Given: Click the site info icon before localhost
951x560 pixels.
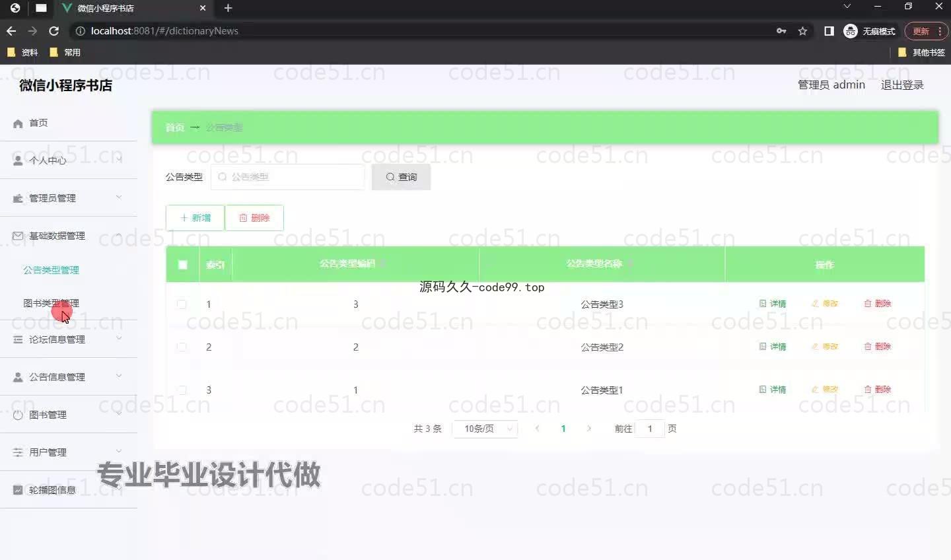Looking at the screenshot, I should point(81,31).
